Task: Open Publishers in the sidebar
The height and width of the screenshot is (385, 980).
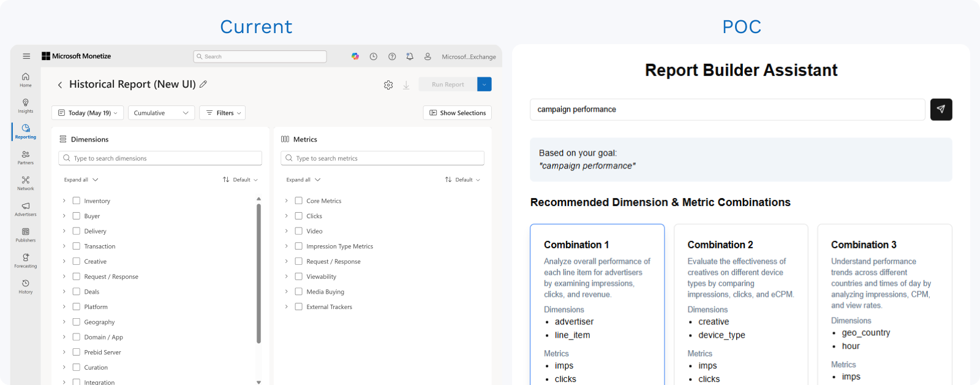Action: 26,235
